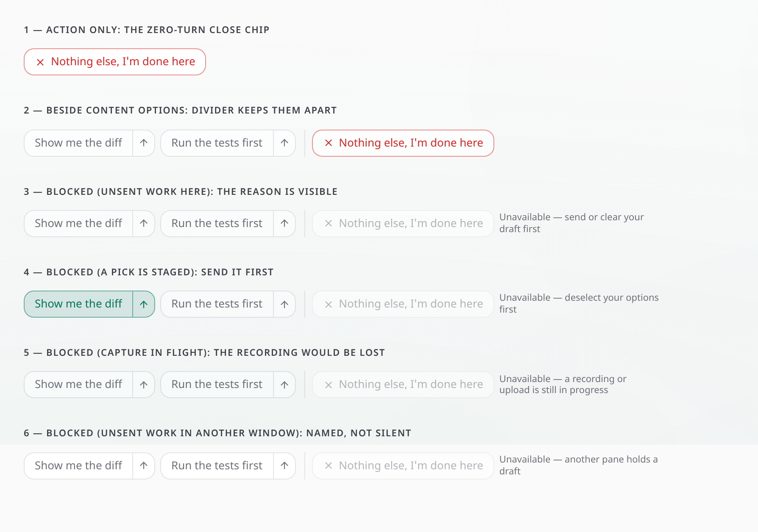Select 'Show me the diff' chip in section 3
Image resolution: width=758 pixels, height=532 pixels.
78,224
